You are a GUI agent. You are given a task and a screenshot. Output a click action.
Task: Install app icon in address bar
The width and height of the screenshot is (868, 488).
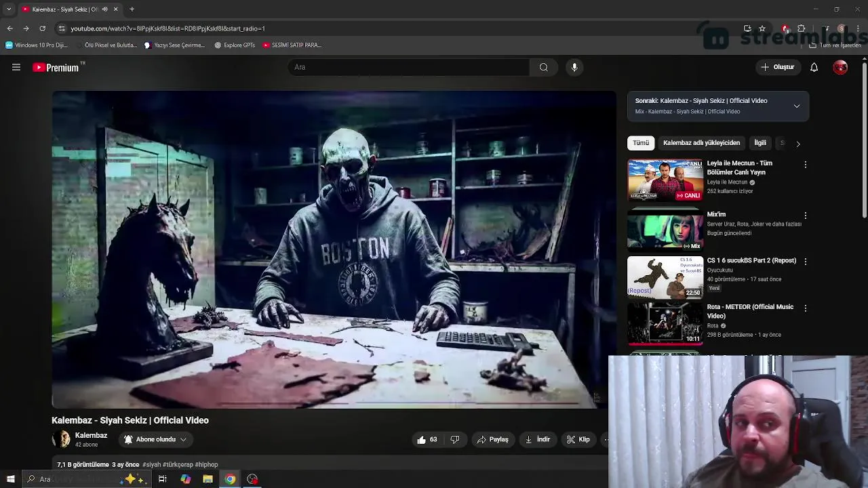[747, 28]
